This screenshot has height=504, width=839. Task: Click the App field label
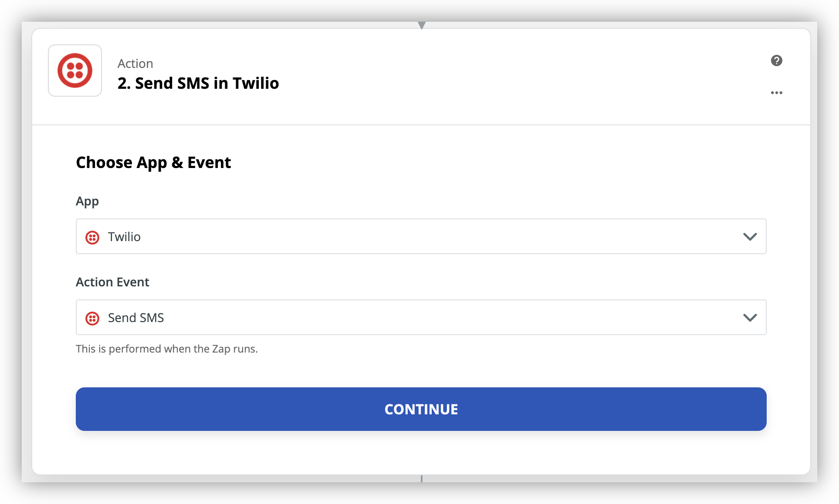[x=87, y=202]
